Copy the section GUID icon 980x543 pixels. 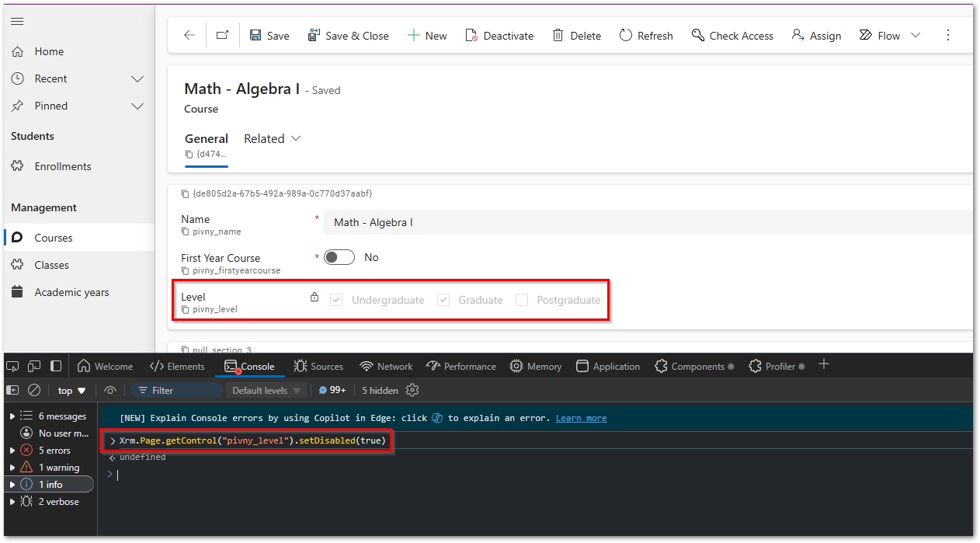pyautogui.click(x=185, y=193)
